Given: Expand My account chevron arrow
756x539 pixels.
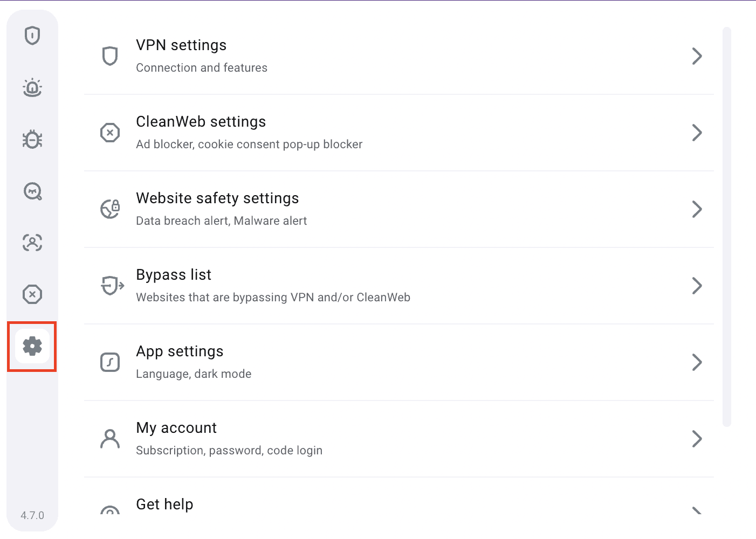Looking at the screenshot, I should (697, 439).
